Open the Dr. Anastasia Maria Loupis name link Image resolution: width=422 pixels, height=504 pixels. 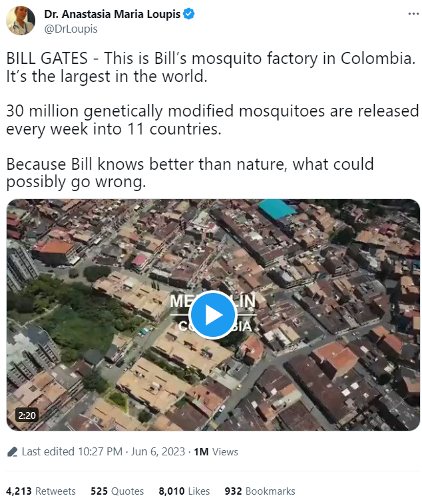112,15
